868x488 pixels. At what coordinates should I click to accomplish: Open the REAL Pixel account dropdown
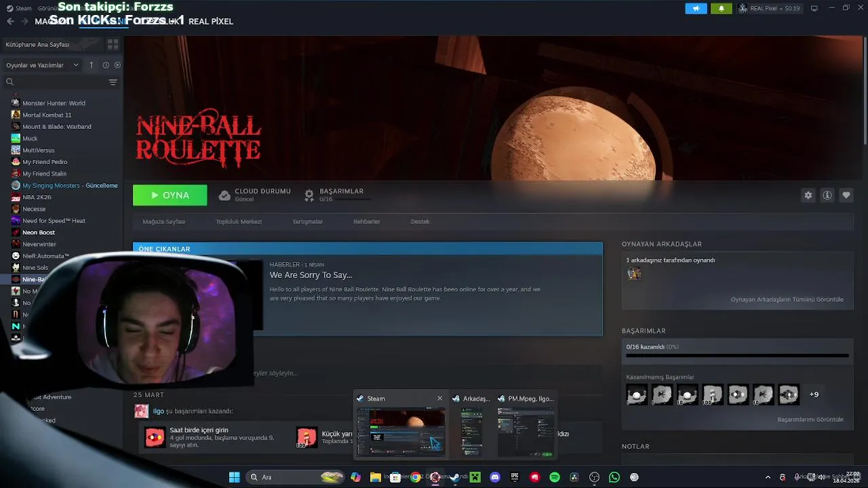pos(770,8)
